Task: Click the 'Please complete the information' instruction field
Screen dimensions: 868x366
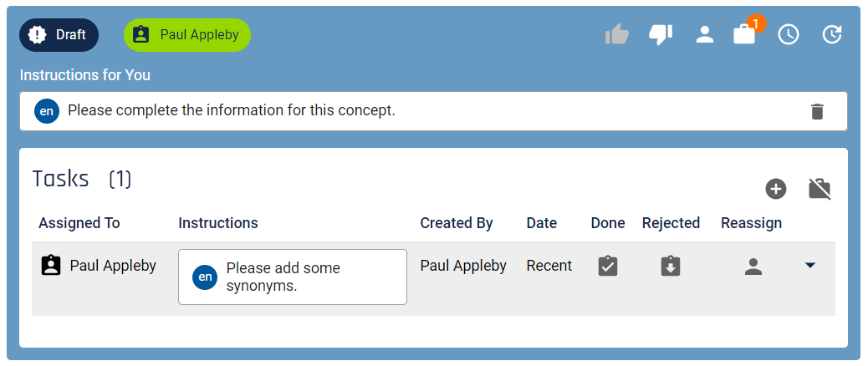Action: 433,111
